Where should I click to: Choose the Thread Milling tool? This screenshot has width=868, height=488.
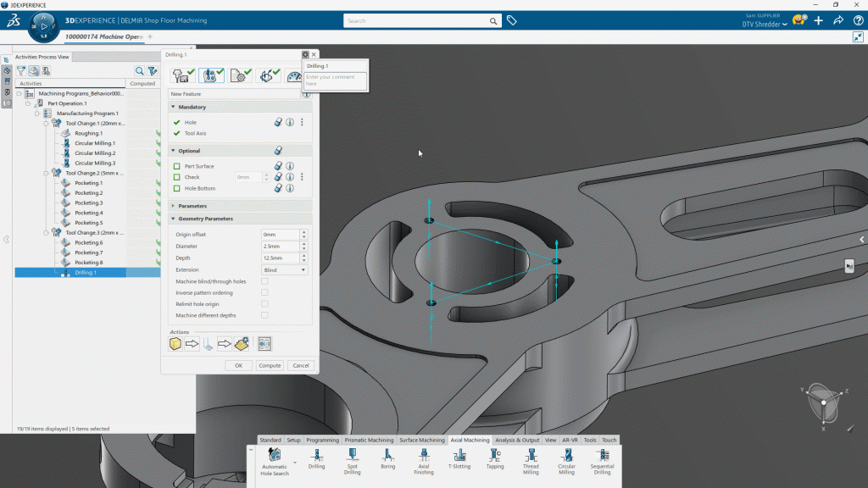pos(531,457)
